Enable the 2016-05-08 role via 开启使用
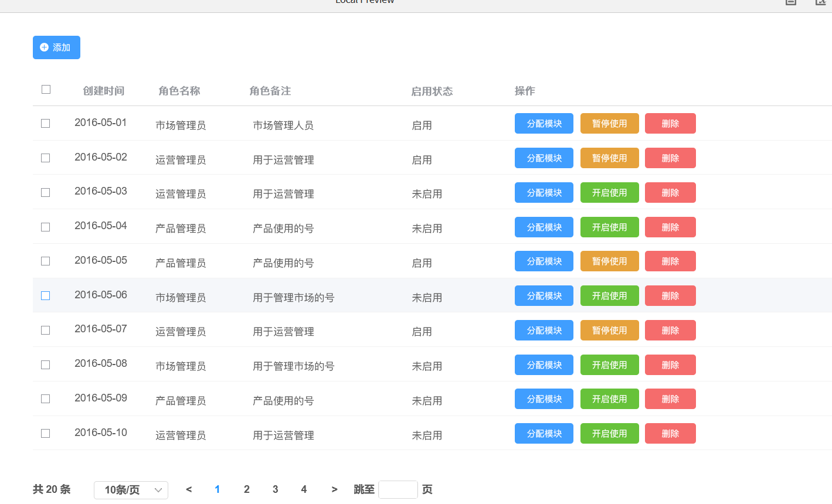 (x=610, y=365)
